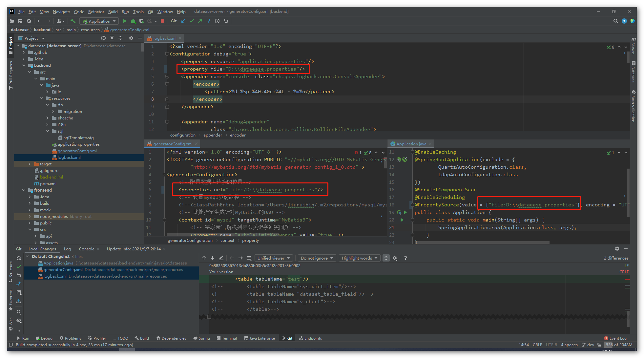Click the Build project icon
Screen dimensions: 644x358
(x=76, y=22)
